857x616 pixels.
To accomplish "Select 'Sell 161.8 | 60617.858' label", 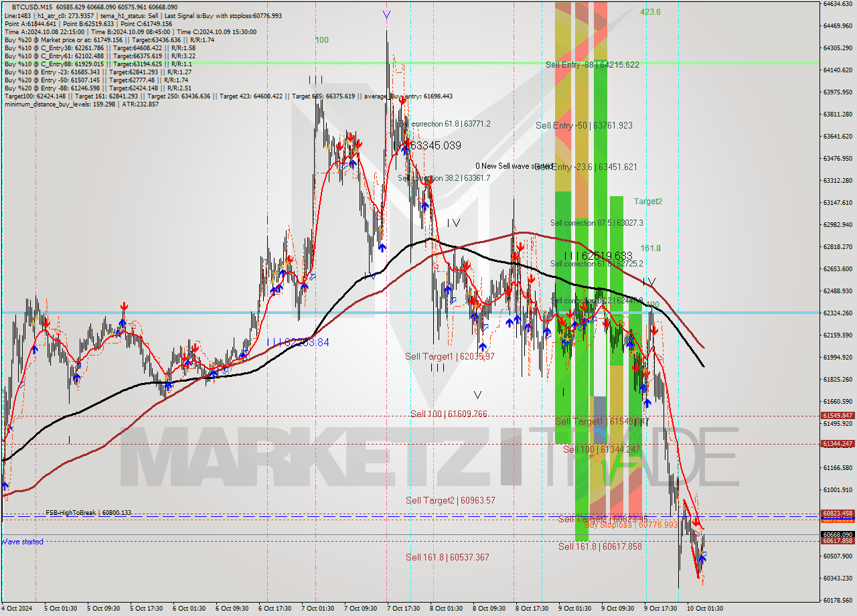I will point(600,546).
